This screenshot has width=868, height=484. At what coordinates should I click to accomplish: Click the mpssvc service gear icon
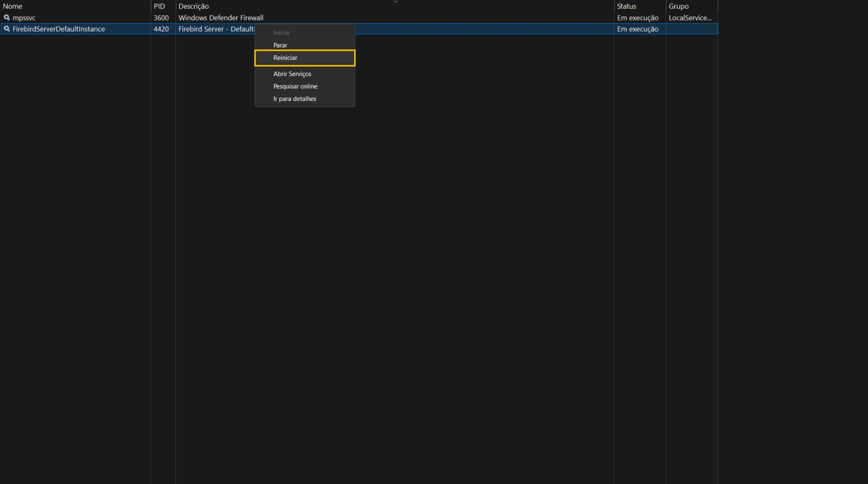[x=7, y=18]
